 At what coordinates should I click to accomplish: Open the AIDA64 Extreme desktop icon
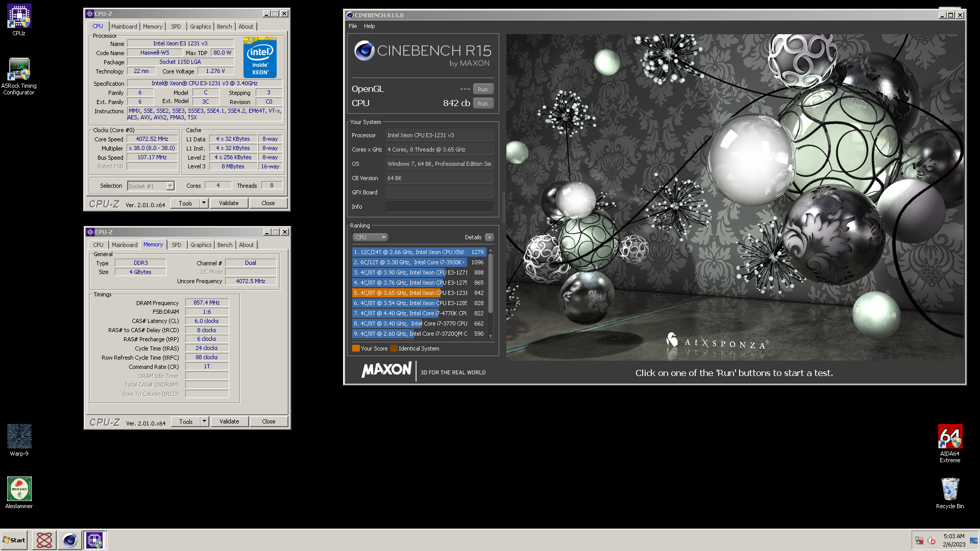(950, 444)
